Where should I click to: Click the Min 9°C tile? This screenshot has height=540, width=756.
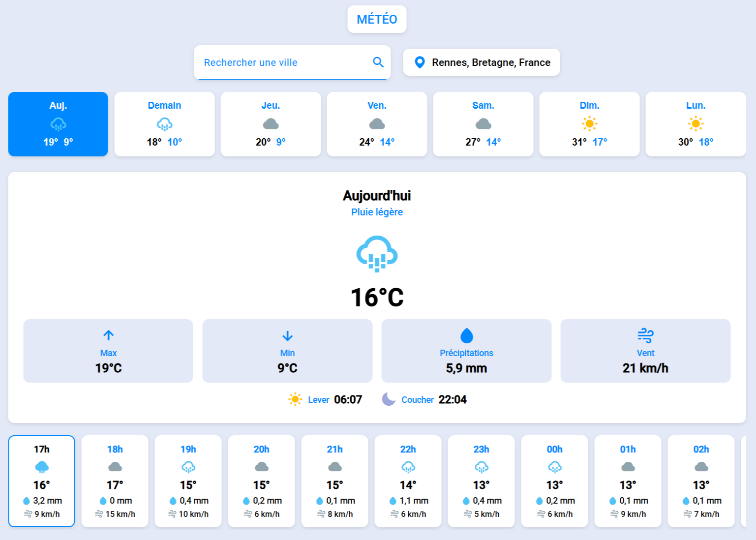[287, 351]
